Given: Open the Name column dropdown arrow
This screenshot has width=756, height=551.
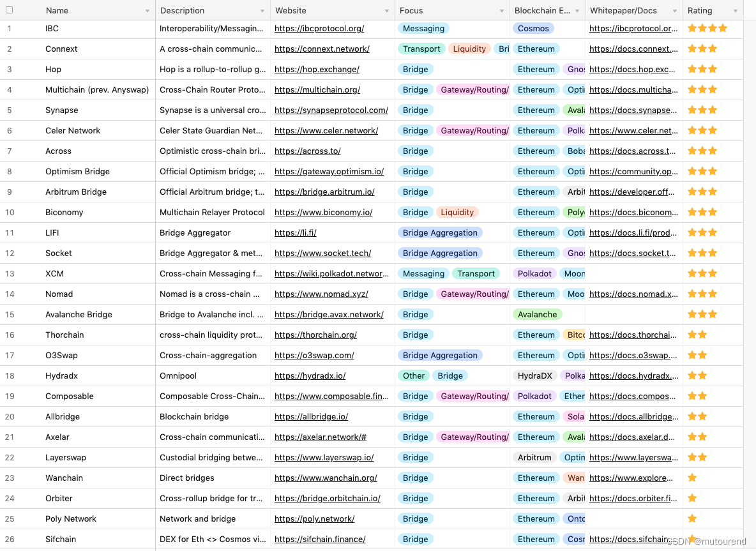Looking at the screenshot, I should click(x=147, y=11).
